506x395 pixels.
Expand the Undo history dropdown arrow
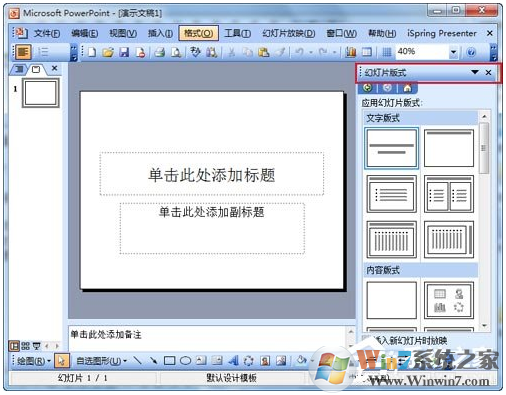pos(311,52)
